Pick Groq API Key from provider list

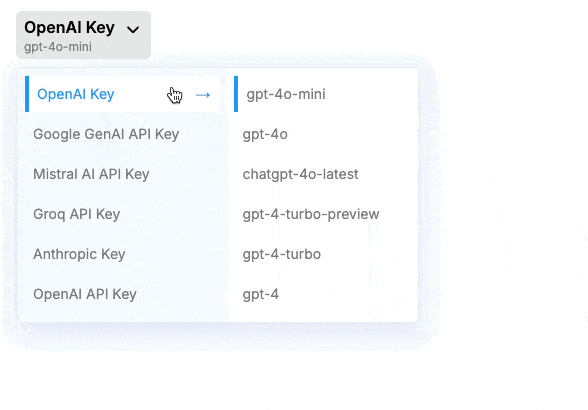(x=76, y=214)
